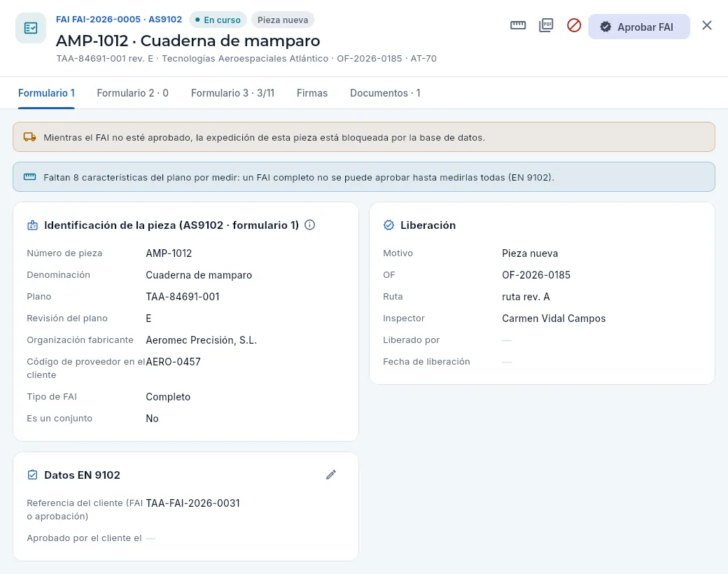The image size is (728, 574).
Task: Click the Cuaderna de mamparo denomination value
Action: (x=199, y=275)
